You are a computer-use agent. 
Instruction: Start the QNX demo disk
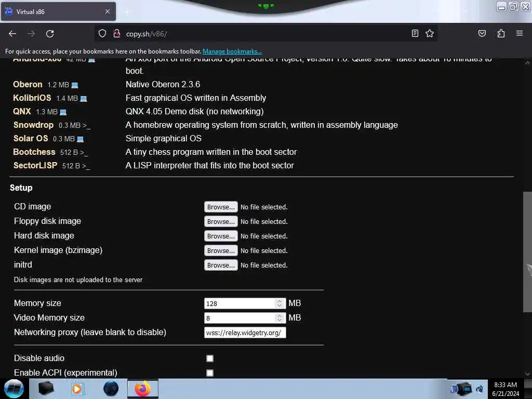coord(22,111)
